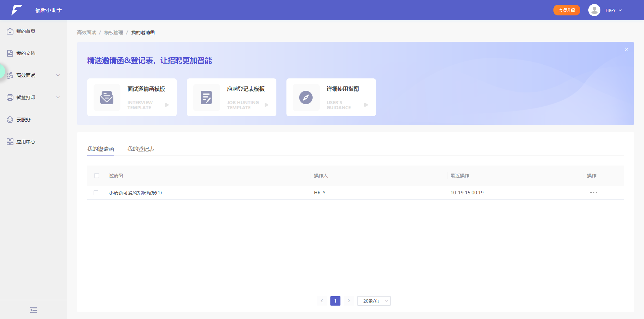
Task: Collapse sidebar via bottom collapse icon
Action: tap(33, 310)
